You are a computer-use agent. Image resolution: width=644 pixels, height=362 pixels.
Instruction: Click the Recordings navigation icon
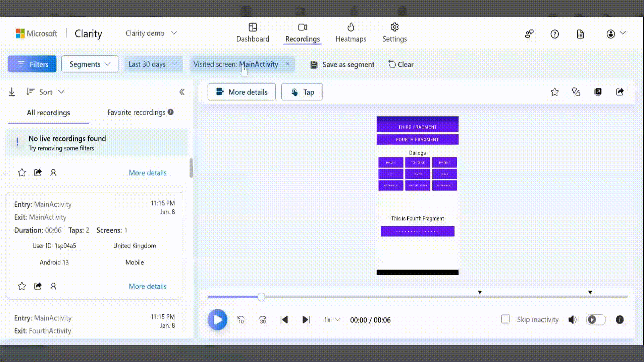pos(303,28)
